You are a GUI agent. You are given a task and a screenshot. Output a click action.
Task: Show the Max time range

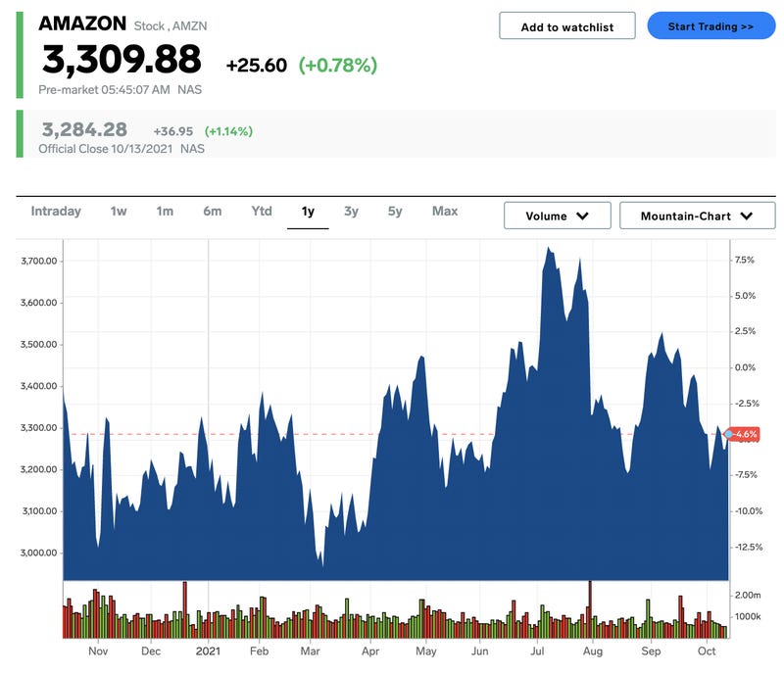[x=445, y=212]
